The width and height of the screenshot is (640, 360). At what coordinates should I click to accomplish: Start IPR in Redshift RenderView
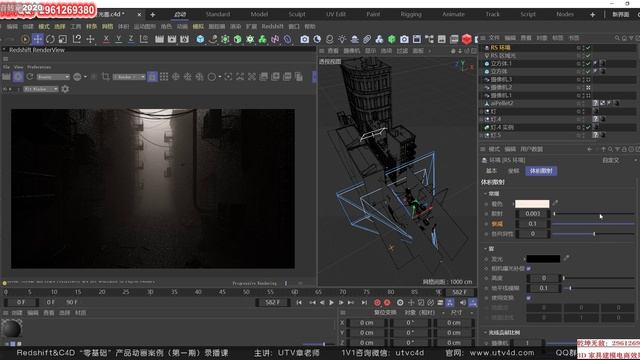[x=18, y=77]
